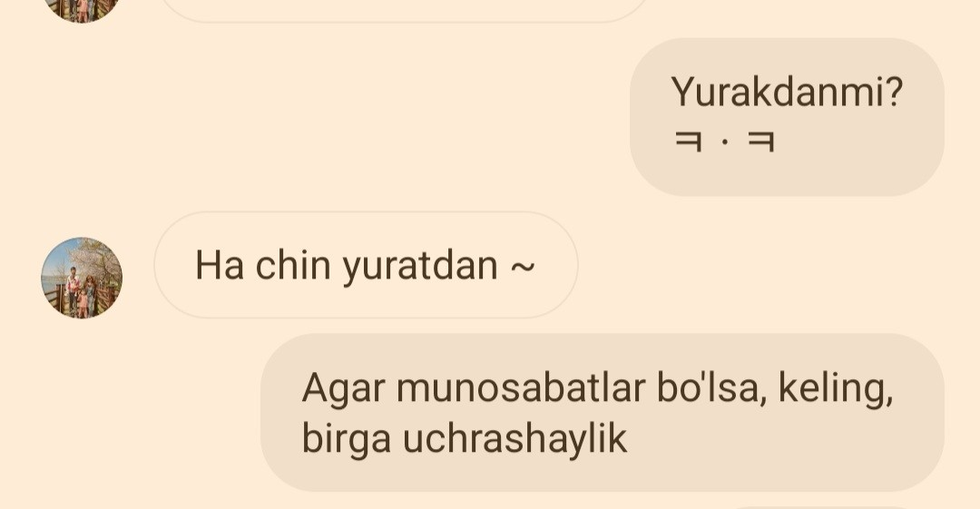Click the first ㅋ character in the message
980x509 pixels.
(688, 142)
